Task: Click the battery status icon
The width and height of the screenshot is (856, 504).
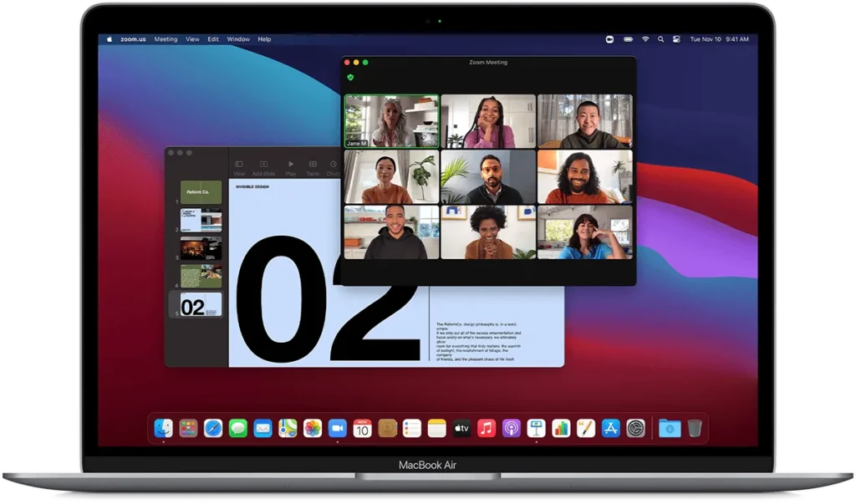Action: click(x=629, y=39)
